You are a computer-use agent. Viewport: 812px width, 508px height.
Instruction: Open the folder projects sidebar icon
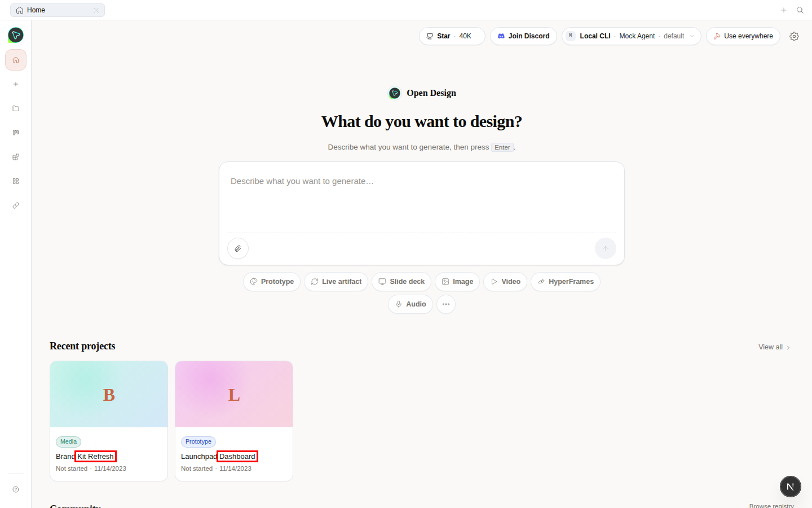tap(16, 108)
